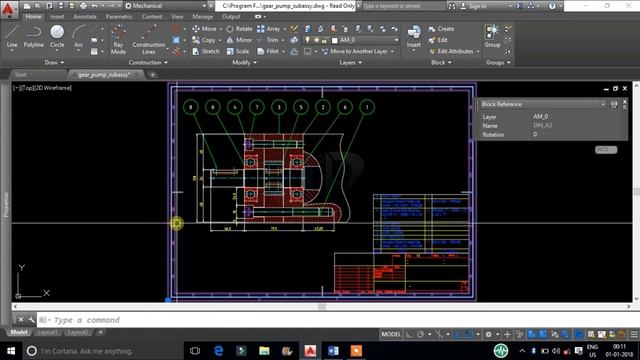This screenshot has height=360, width=640.
Task: Open the Parametric ribbon tab
Action: 119,17
